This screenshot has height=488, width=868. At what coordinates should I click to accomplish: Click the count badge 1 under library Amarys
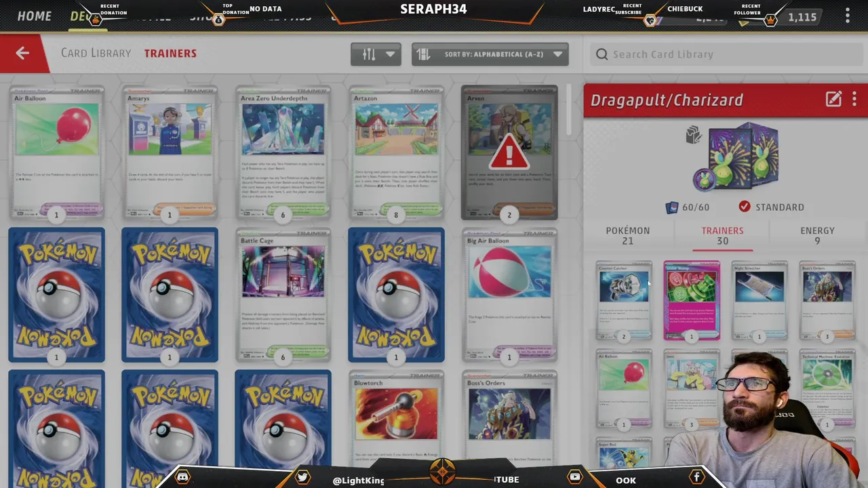tap(170, 215)
